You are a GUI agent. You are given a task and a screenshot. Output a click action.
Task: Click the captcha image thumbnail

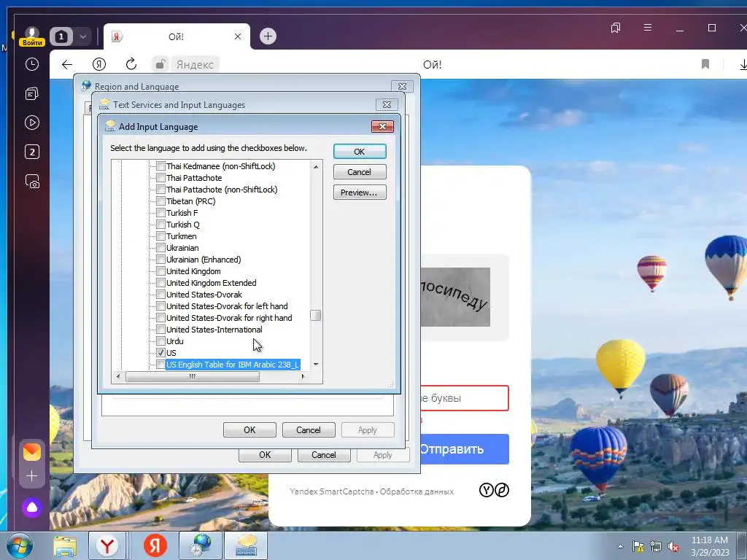coord(455,297)
